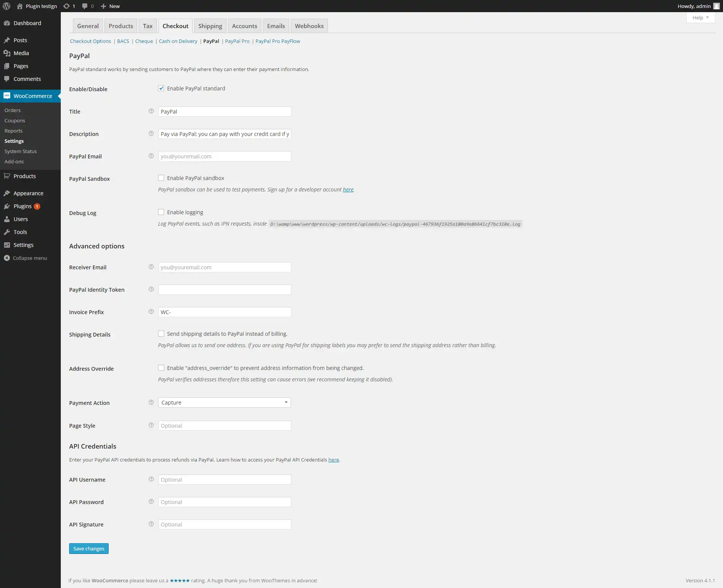Open Cash on Delivery settings
The height and width of the screenshot is (588, 723).
178,41
